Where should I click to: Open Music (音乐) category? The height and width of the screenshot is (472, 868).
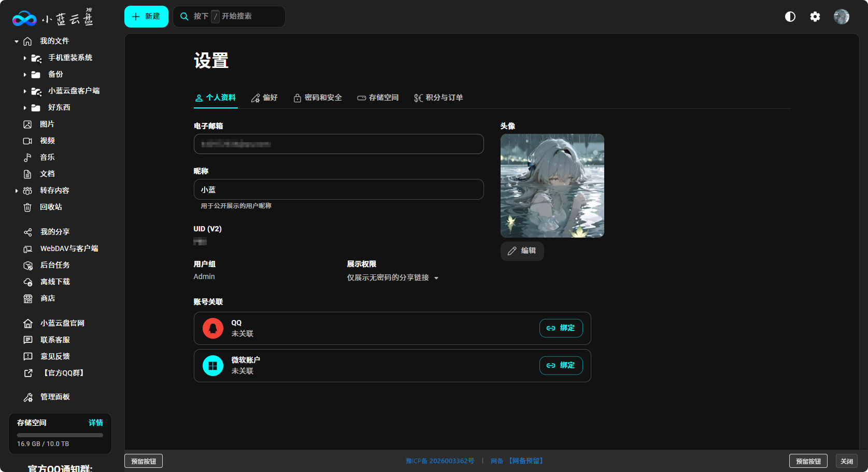(x=47, y=157)
